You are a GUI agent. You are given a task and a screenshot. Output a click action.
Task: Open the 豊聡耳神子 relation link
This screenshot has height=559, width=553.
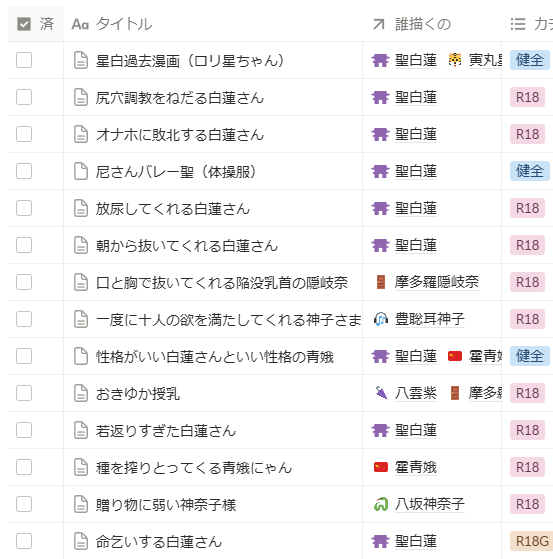(x=430, y=319)
